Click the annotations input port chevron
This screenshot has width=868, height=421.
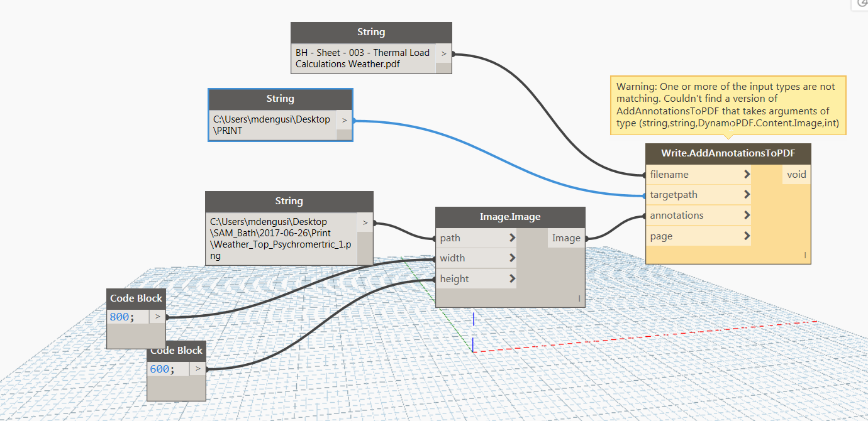(746, 215)
